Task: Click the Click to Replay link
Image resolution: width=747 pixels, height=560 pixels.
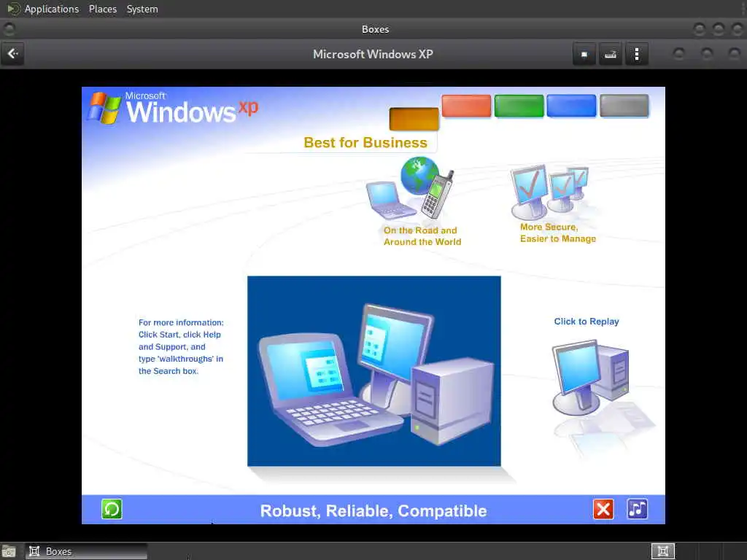Action: coord(587,322)
